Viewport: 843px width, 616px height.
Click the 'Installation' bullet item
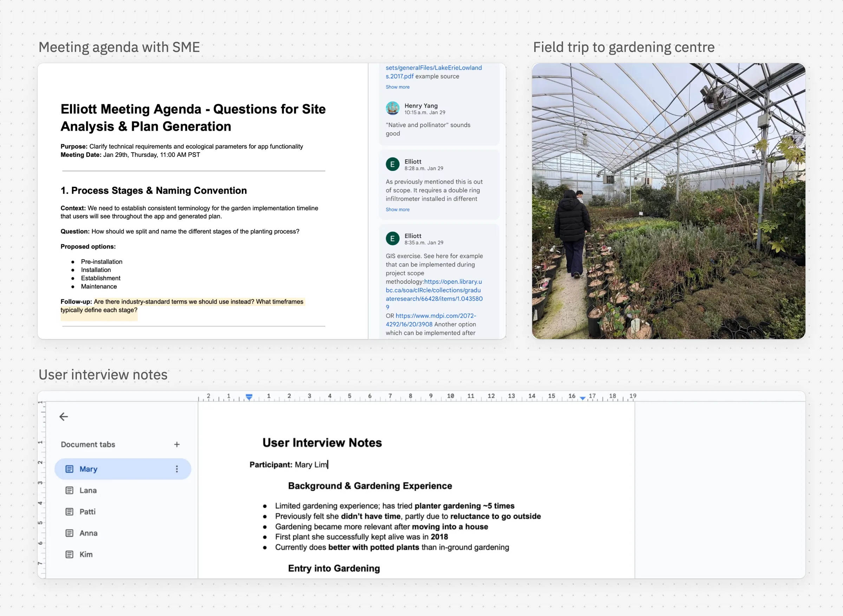(96, 270)
